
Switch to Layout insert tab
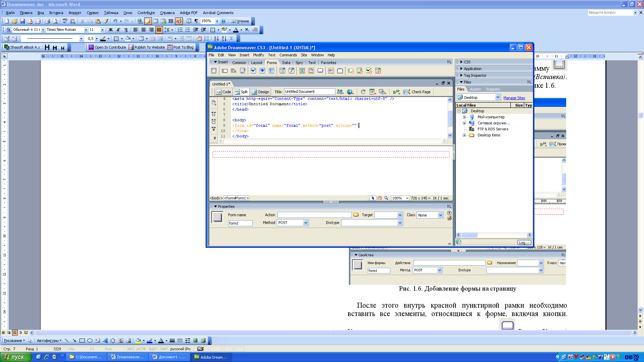pos(257,63)
